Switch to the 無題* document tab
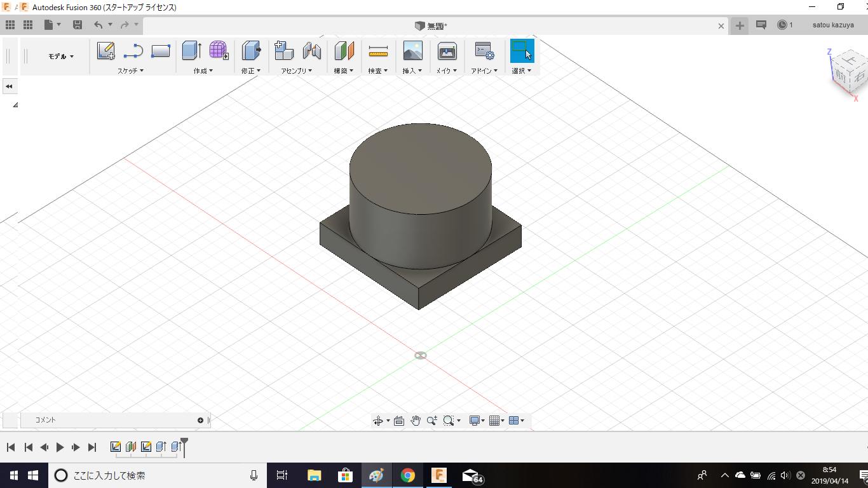This screenshot has width=868, height=488. pyautogui.click(x=431, y=25)
